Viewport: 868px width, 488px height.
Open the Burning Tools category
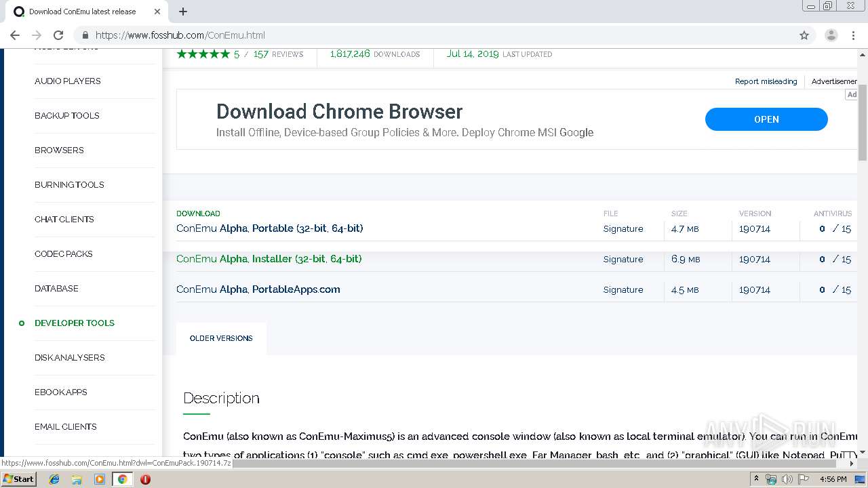pyautogui.click(x=69, y=184)
